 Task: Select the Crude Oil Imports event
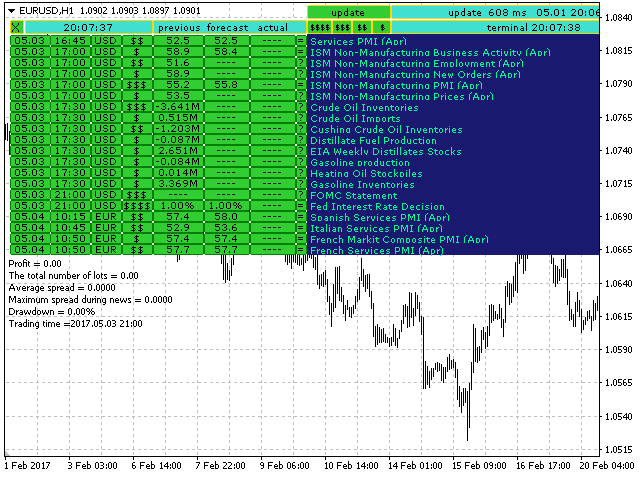[x=355, y=119]
